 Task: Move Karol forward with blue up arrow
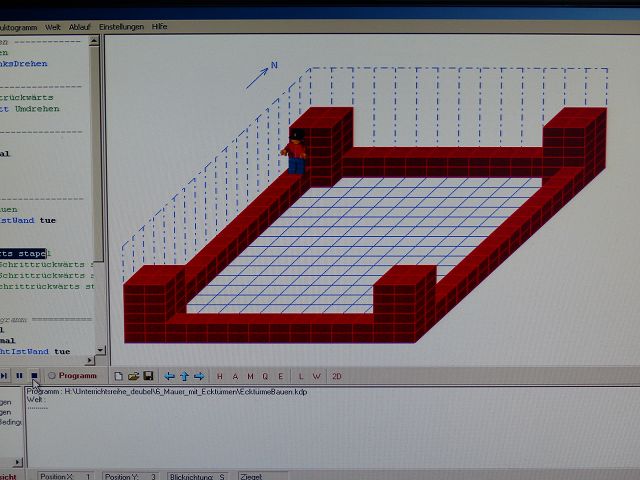click(x=184, y=376)
